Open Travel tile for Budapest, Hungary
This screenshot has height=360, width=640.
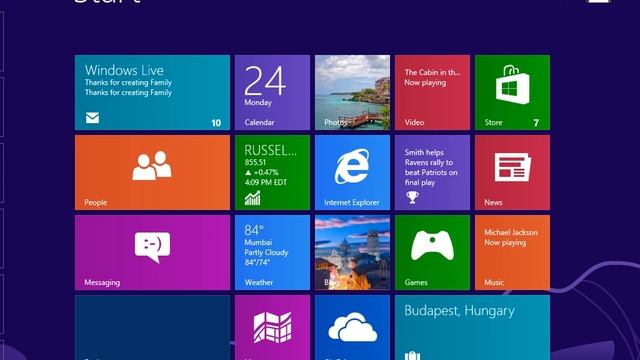coord(472,328)
